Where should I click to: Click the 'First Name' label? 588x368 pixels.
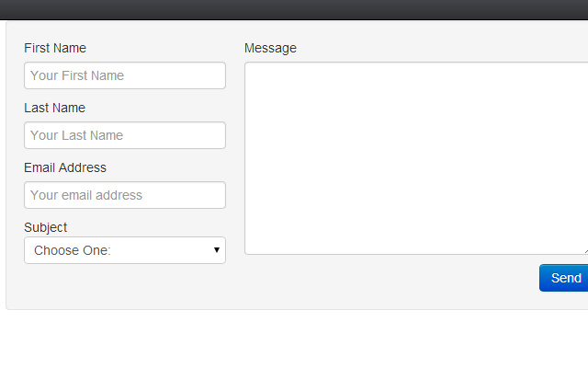tap(55, 48)
